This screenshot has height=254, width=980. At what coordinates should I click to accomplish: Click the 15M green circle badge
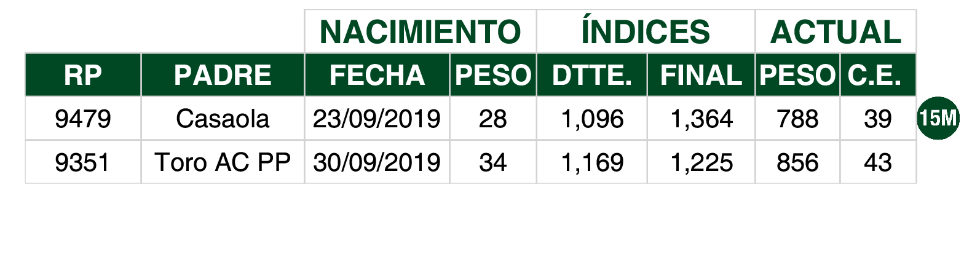[x=938, y=117]
